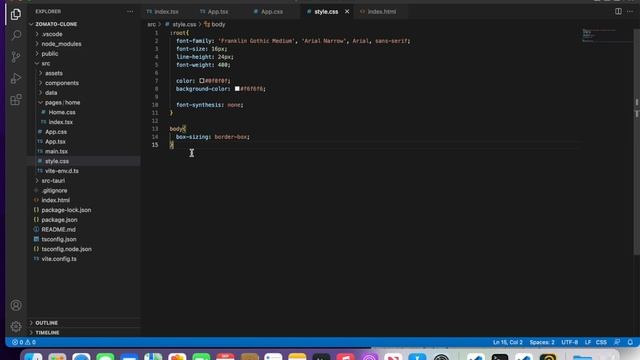Screen dimensions: 640x360
Task: Expand the OUTLINE section
Action: tap(46, 323)
